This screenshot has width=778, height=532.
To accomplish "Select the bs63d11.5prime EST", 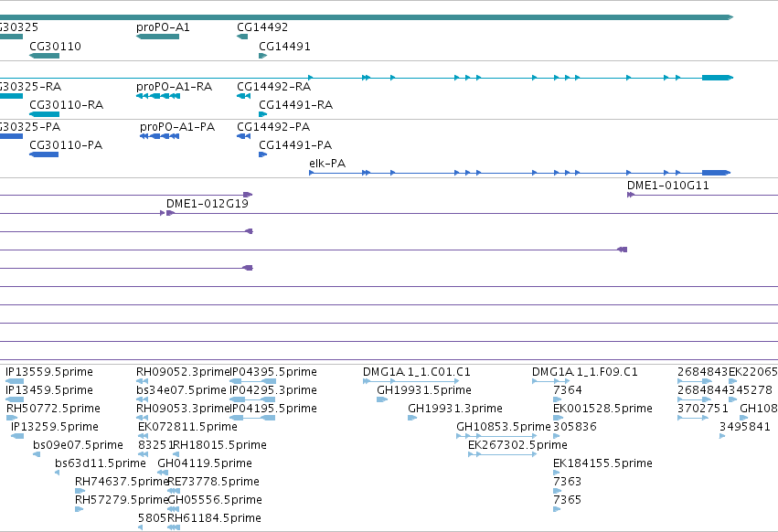I will pyautogui.click(x=57, y=473).
